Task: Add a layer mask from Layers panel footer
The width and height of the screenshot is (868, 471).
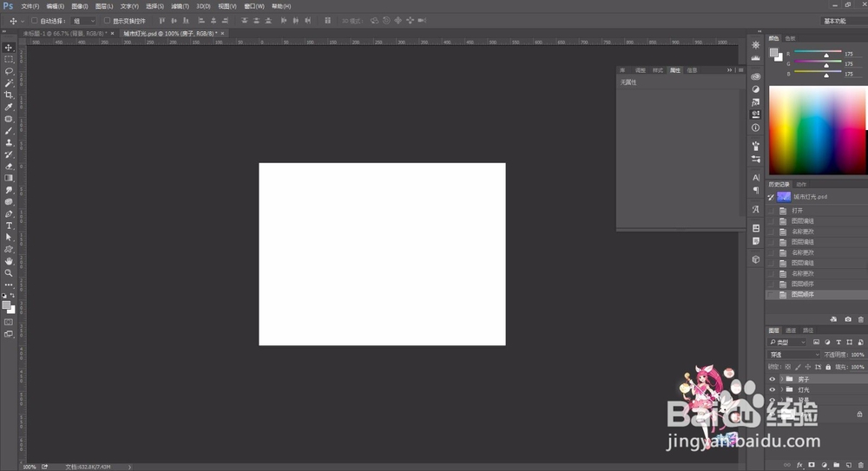Action: (x=812, y=465)
